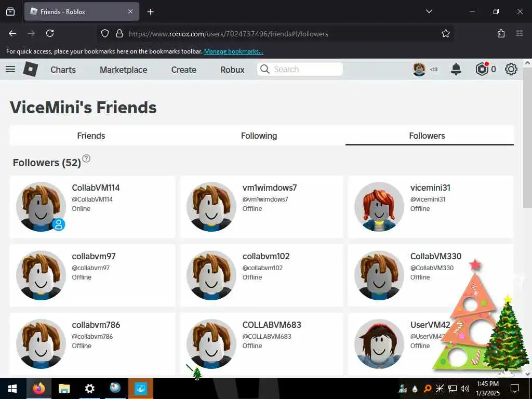This screenshot has height=399, width=532.
Task: Open vicemini31 profile name
Action: [x=430, y=188]
